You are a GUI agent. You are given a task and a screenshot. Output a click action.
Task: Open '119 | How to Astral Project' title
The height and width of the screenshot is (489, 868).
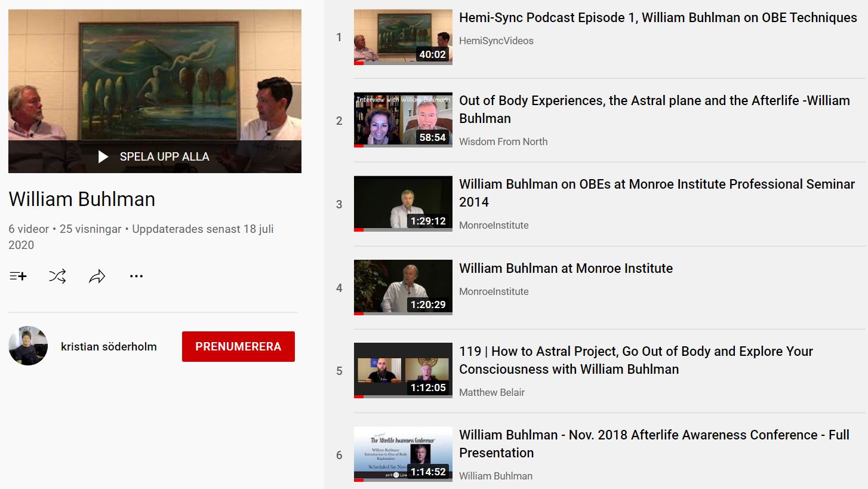coord(636,360)
